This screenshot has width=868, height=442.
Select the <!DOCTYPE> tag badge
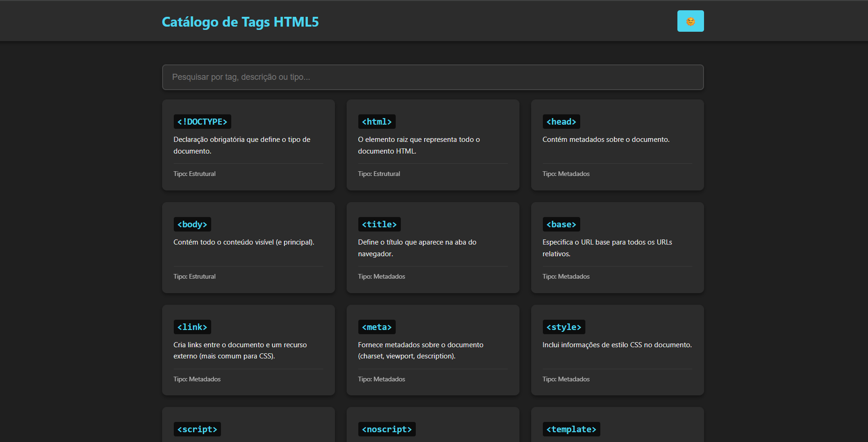point(202,121)
